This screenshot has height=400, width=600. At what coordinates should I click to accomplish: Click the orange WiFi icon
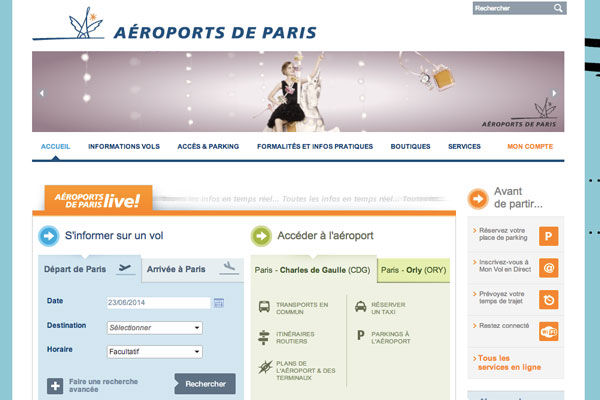tap(548, 331)
